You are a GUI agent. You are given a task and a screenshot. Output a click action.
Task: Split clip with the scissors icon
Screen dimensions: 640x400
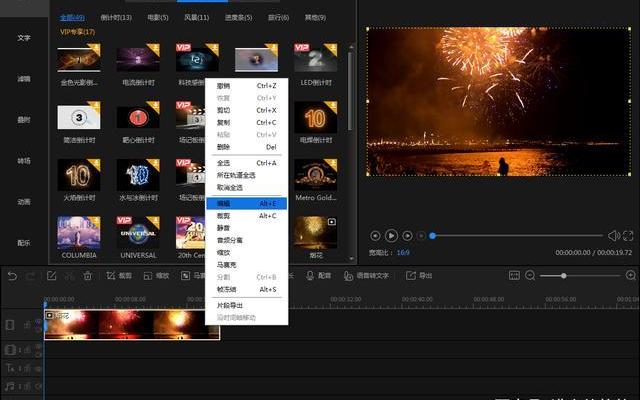pyautogui.click(x=70, y=276)
